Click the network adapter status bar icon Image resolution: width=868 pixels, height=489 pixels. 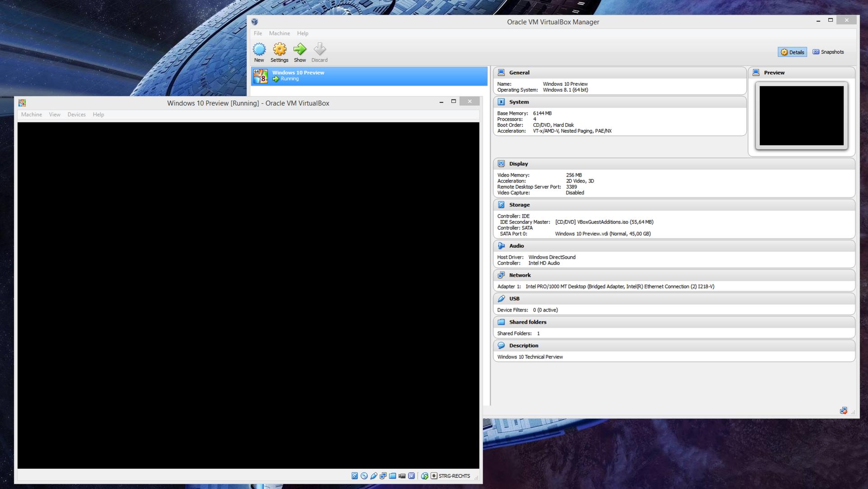tap(383, 476)
